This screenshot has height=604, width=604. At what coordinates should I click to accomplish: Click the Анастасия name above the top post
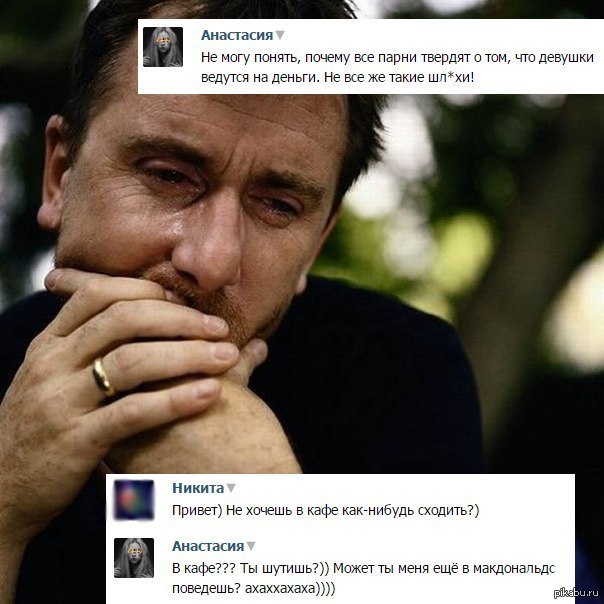[237, 35]
